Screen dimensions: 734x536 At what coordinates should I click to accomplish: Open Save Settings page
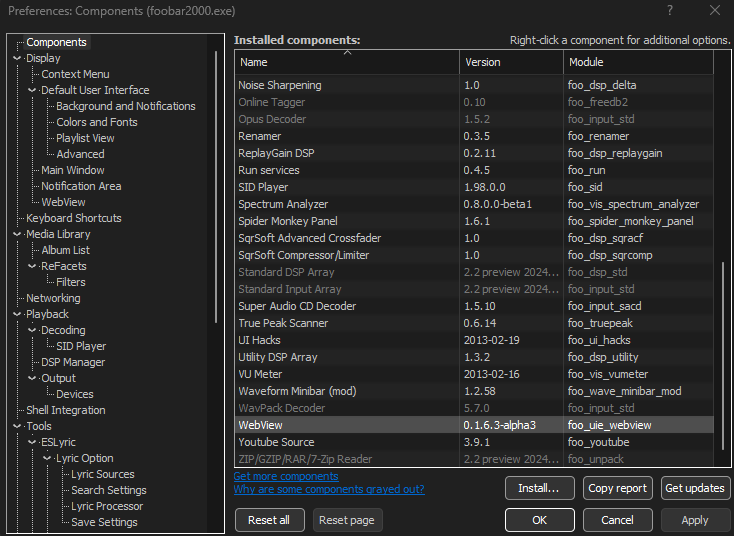(x=104, y=522)
